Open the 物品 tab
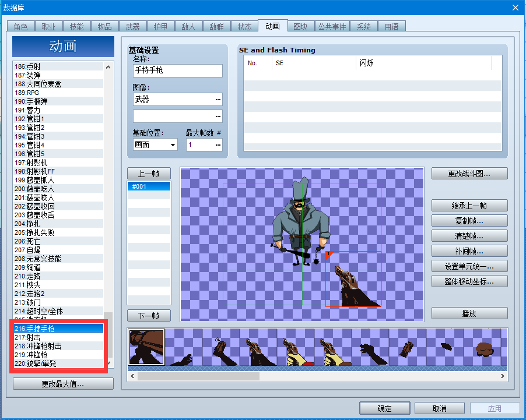Viewport: 526px width, 420px height. (104, 27)
